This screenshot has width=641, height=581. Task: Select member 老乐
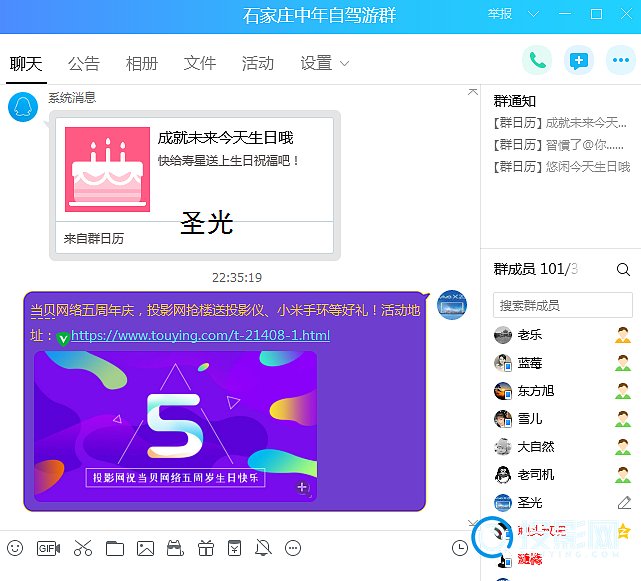[x=529, y=335]
